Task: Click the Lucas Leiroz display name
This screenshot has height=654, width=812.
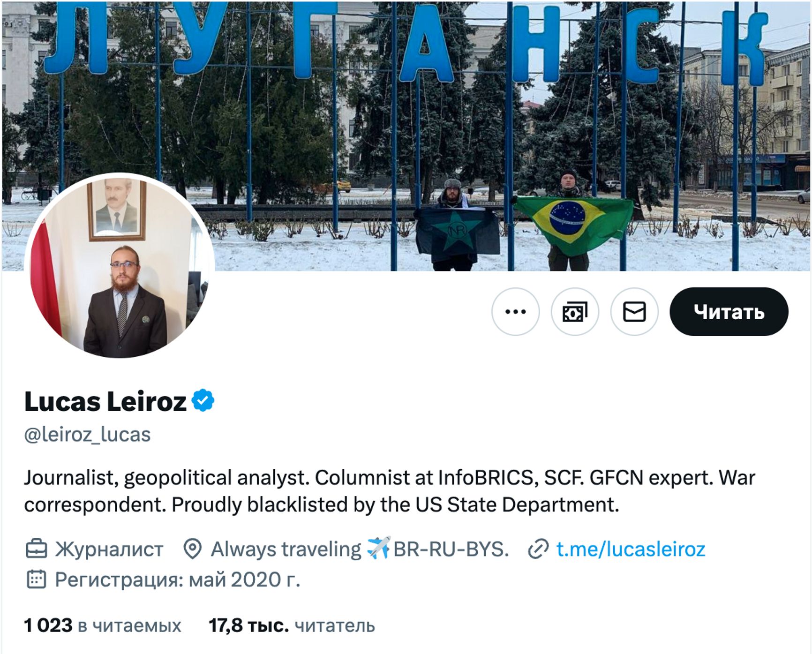Action: click(x=105, y=402)
